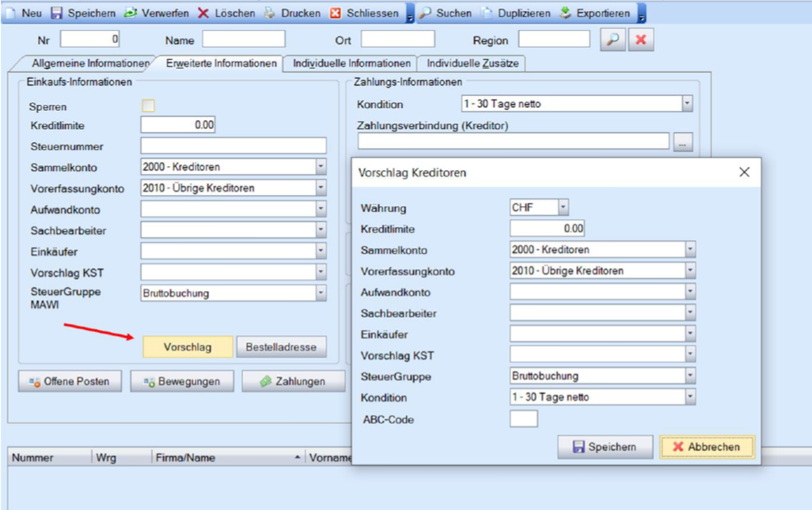Viewport: 812px width, 510px height.
Task: Toggle the Sperren checkbox
Action: pos(148,106)
